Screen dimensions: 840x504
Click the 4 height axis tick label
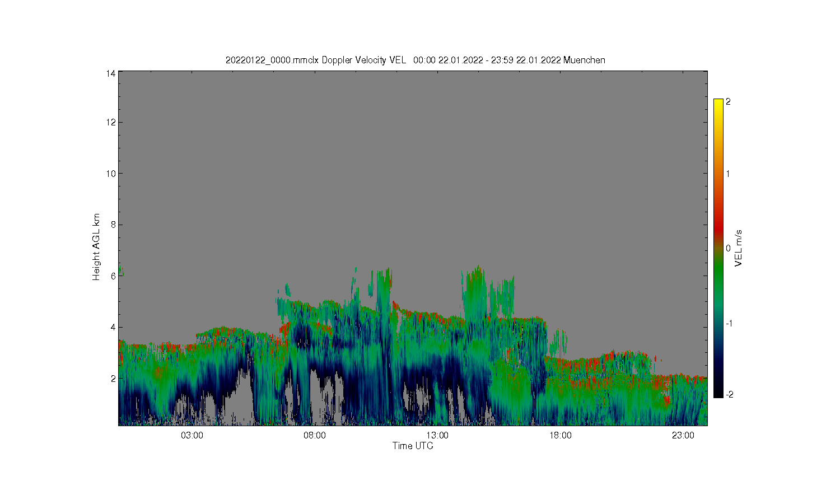(114, 327)
